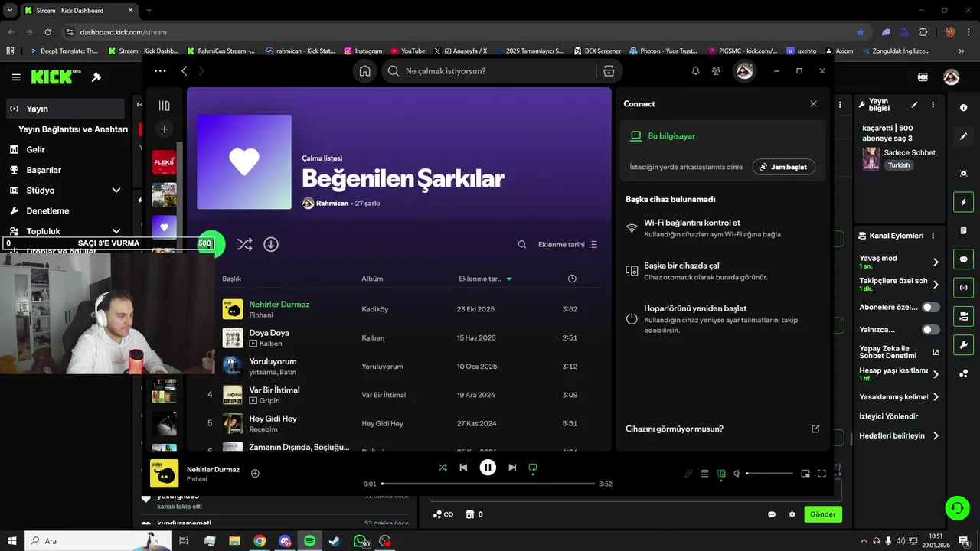Open album Yoruluyorum link
This screenshot has height=551, width=980.
click(x=382, y=367)
